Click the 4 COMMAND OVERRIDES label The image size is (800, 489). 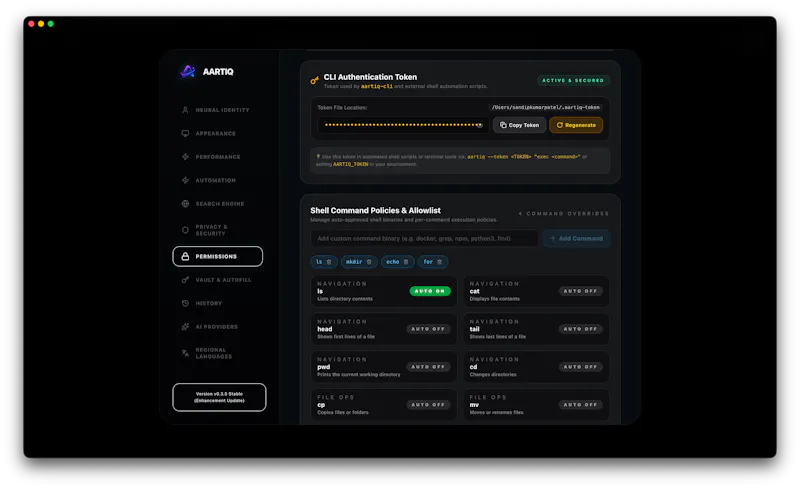pos(564,214)
